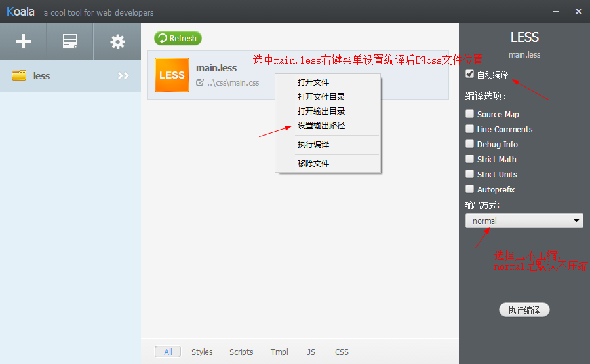Choose 执行编译 from context menu
Image resolution: width=590 pixels, height=364 pixels.
pos(313,144)
